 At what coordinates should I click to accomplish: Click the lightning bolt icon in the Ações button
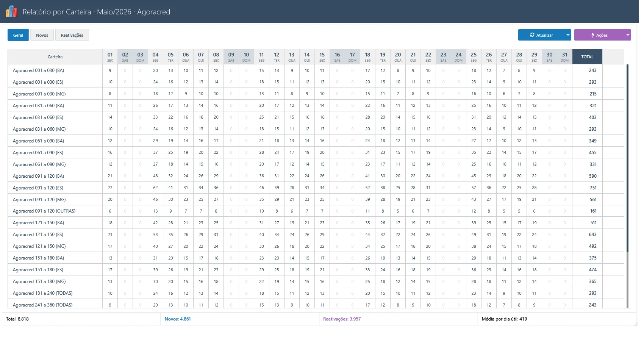pyautogui.click(x=593, y=35)
